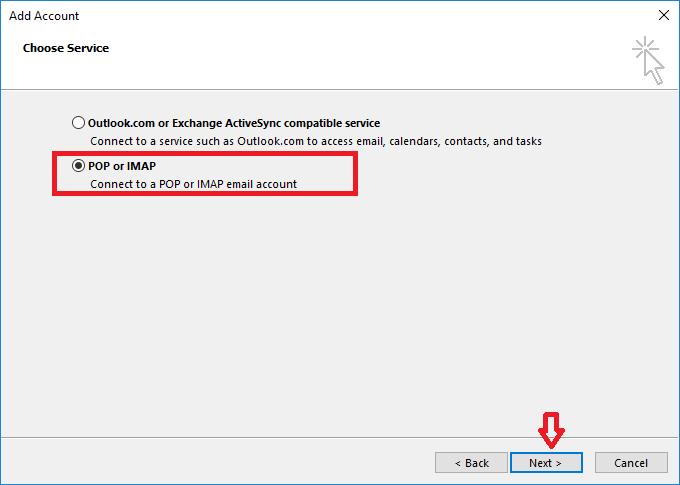Click the "Outlook.com or Exchange ActiveSync compatible service" label
Viewport: 680px width, 485px height.
tap(234, 123)
